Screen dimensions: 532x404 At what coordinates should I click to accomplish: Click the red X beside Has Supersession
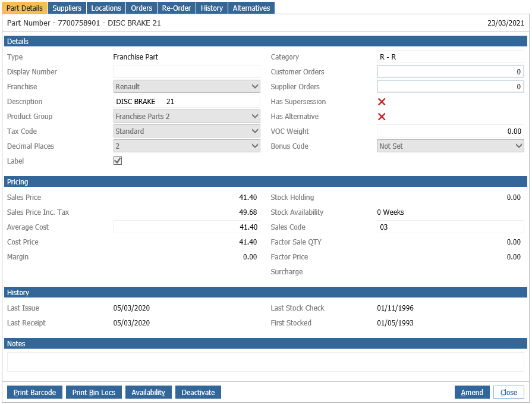click(382, 102)
